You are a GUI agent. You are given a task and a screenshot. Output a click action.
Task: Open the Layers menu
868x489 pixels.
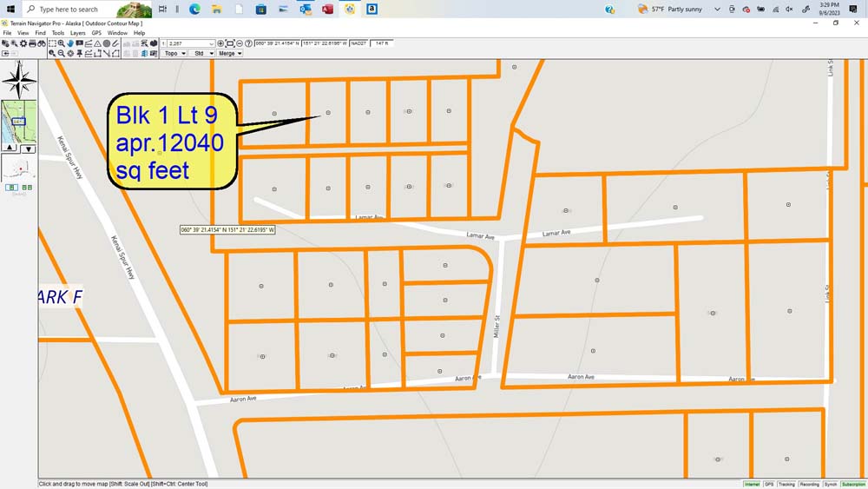pos(77,33)
